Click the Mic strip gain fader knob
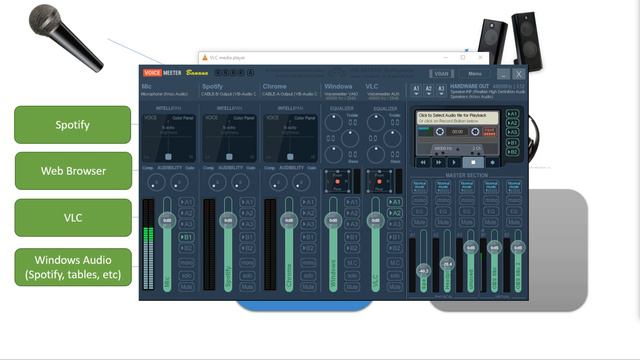Viewport: 640px width, 360px height. (167, 220)
